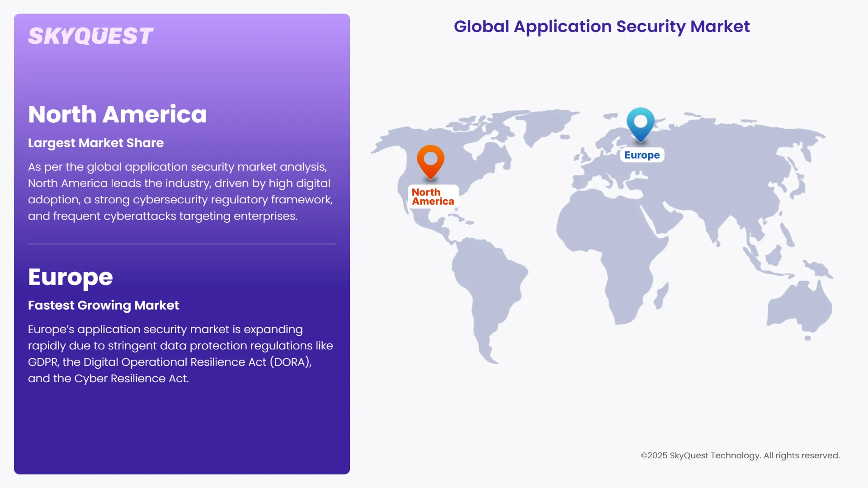Select the orange North America map pin
868x488 pixels.
[x=431, y=163]
